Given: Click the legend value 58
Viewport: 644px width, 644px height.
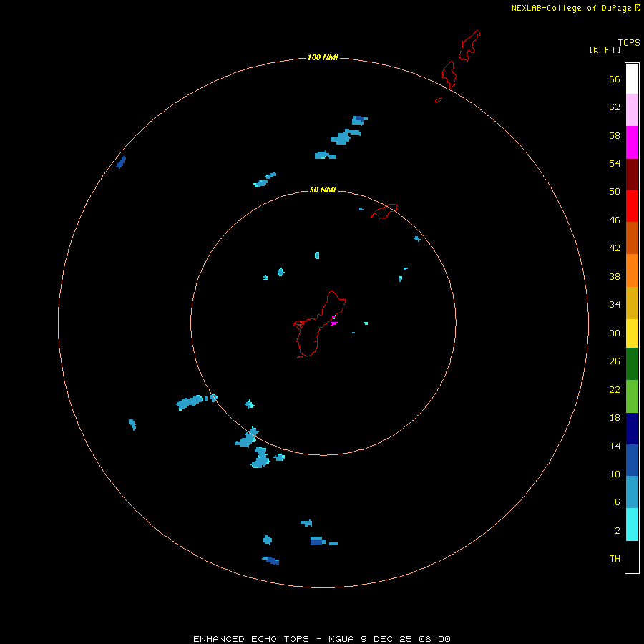Looking at the screenshot, I should pyautogui.click(x=615, y=135).
